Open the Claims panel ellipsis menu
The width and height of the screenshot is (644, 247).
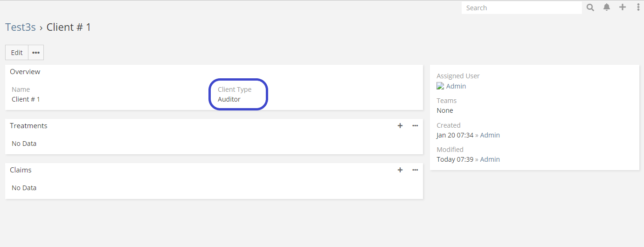415,170
